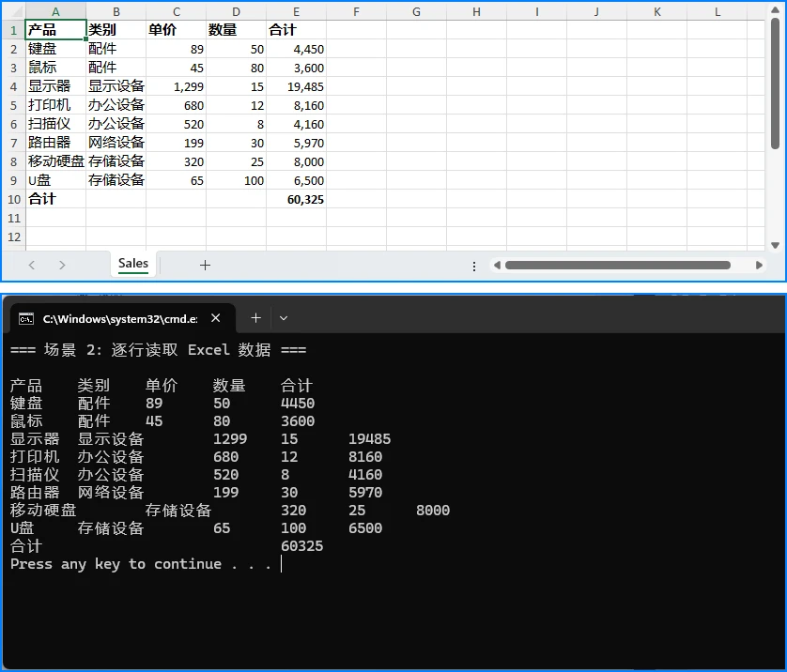Viewport: 787px width, 672px height.
Task: Select row 5 header
Action: tap(13, 105)
